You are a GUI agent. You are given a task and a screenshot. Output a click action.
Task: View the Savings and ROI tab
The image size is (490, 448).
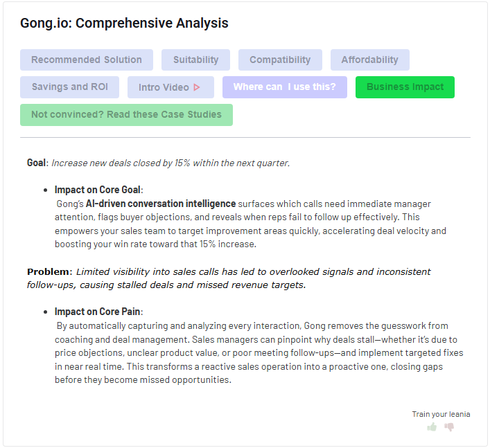coord(69,87)
